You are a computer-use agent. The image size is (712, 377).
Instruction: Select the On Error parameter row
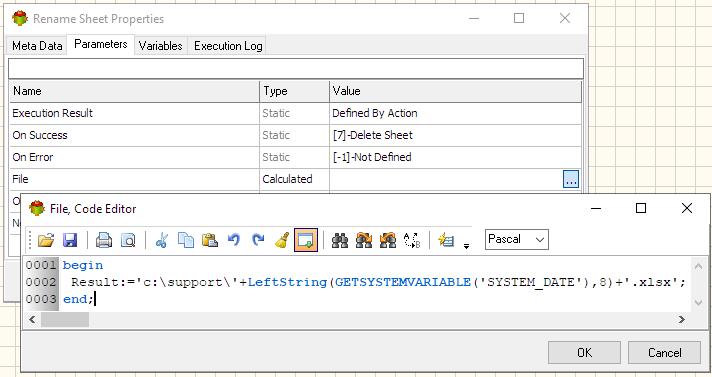296,157
